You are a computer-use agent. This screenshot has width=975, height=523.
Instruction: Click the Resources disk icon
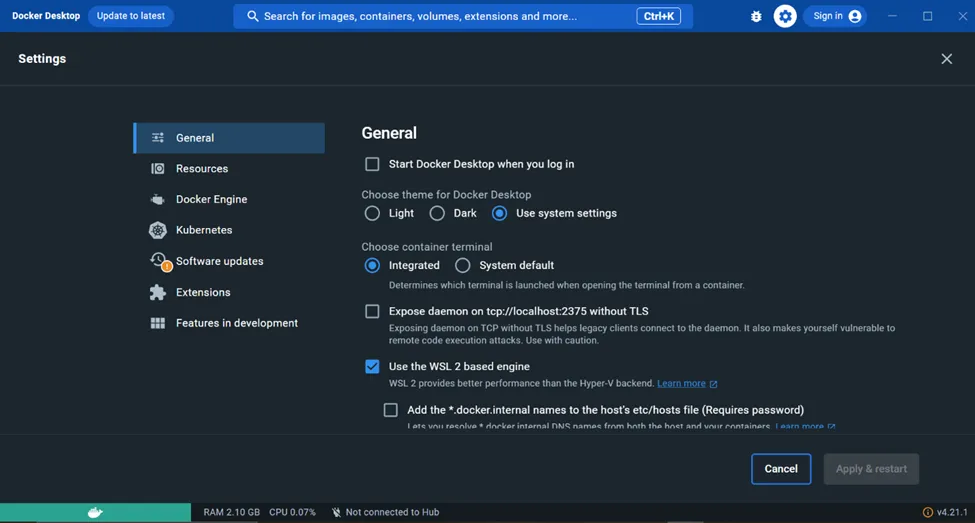click(x=158, y=169)
